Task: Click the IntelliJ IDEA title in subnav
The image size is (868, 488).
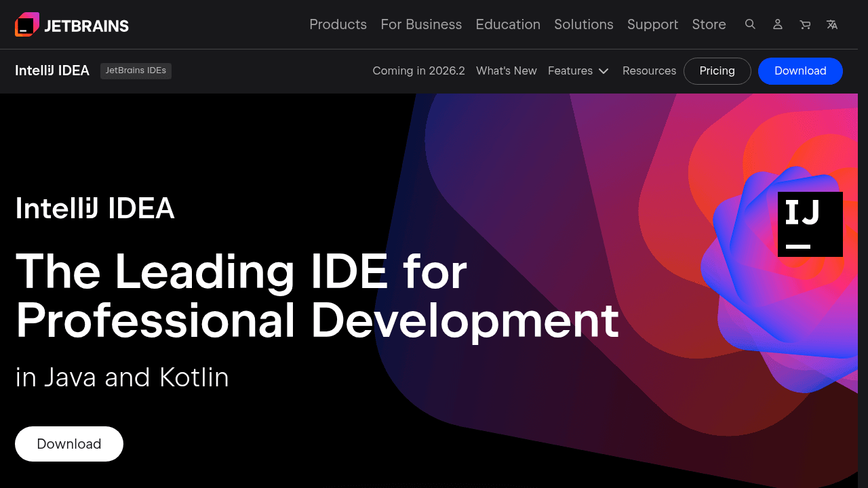Action: (x=52, y=70)
